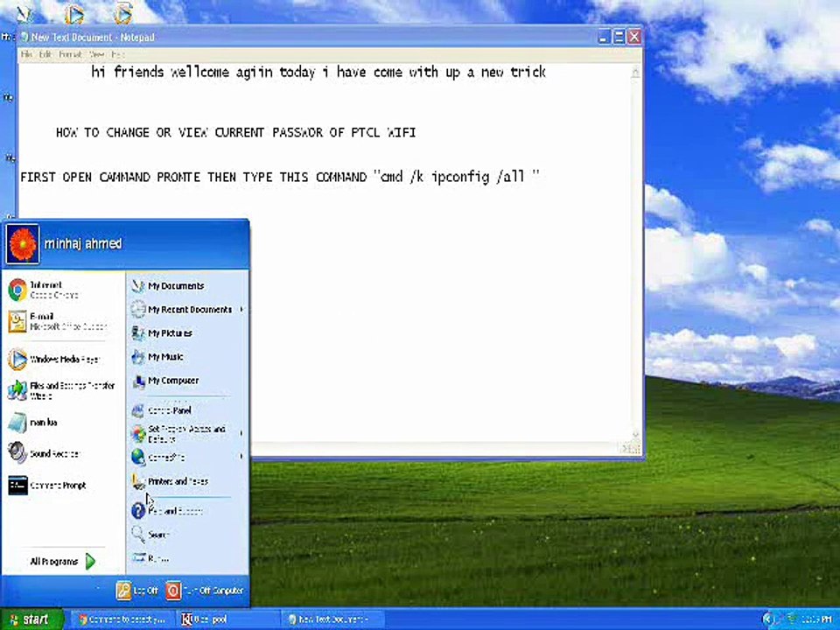840x630 pixels.
Task: Switch to the second taskbar window
Action: point(227,619)
